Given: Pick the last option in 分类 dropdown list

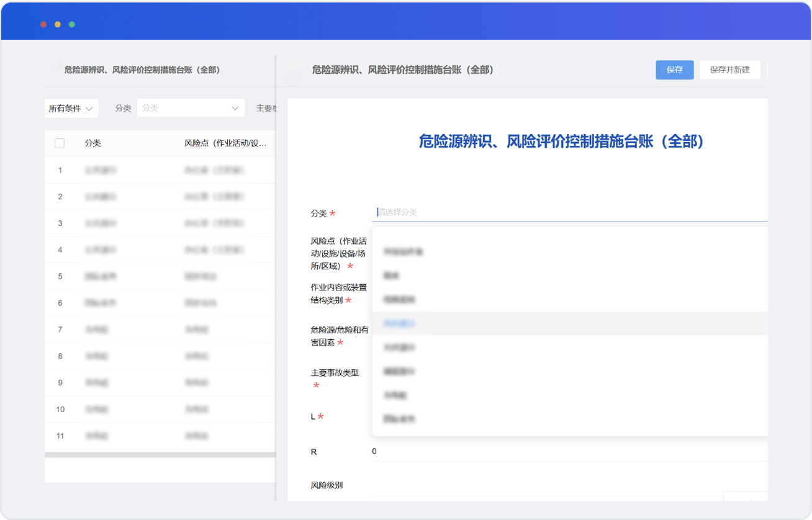Looking at the screenshot, I should 398,419.
